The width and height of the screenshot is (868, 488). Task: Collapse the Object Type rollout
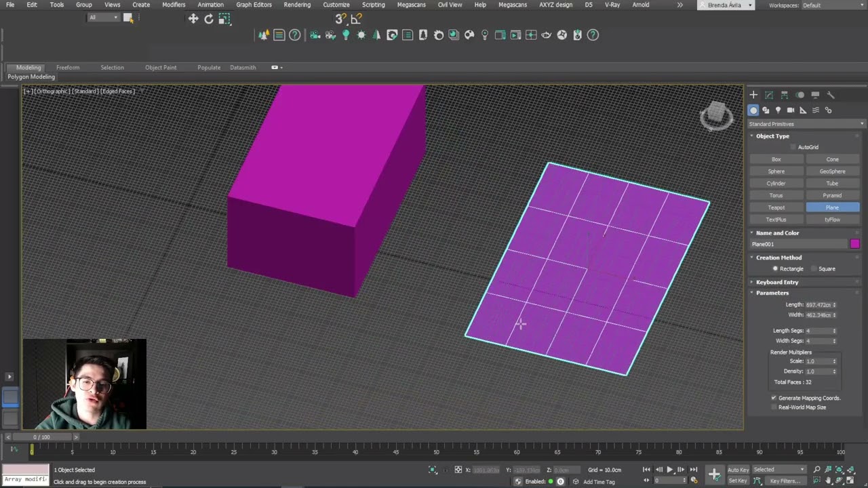click(772, 136)
